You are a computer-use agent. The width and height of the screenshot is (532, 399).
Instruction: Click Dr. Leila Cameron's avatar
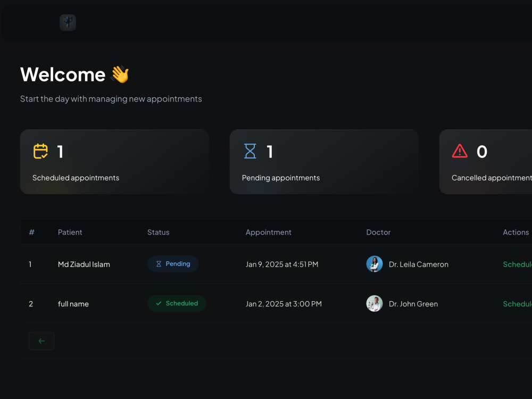click(374, 264)
